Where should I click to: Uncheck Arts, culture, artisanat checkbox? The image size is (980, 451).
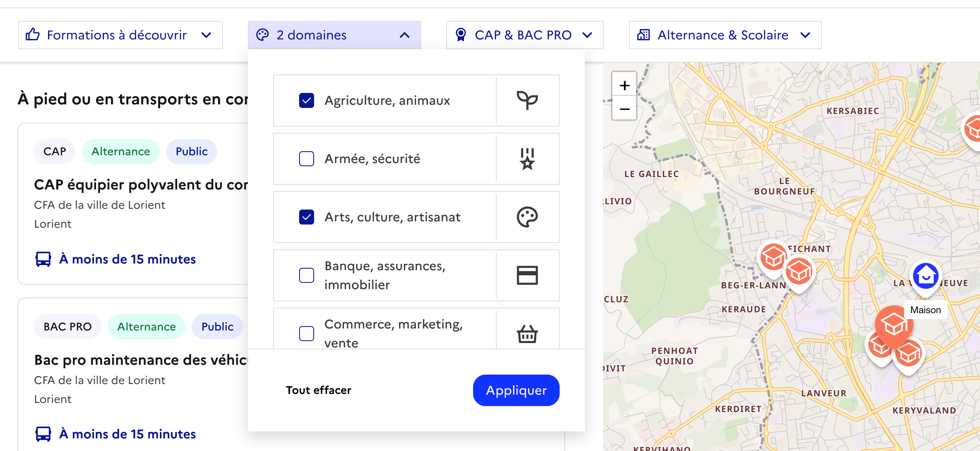[x=307, y=217]
